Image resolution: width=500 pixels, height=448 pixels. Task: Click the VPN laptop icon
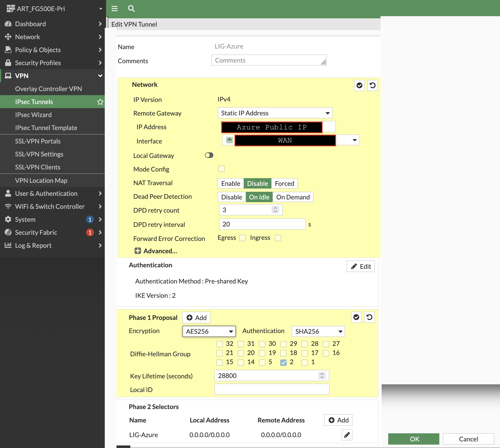click(x=8, y=76)
